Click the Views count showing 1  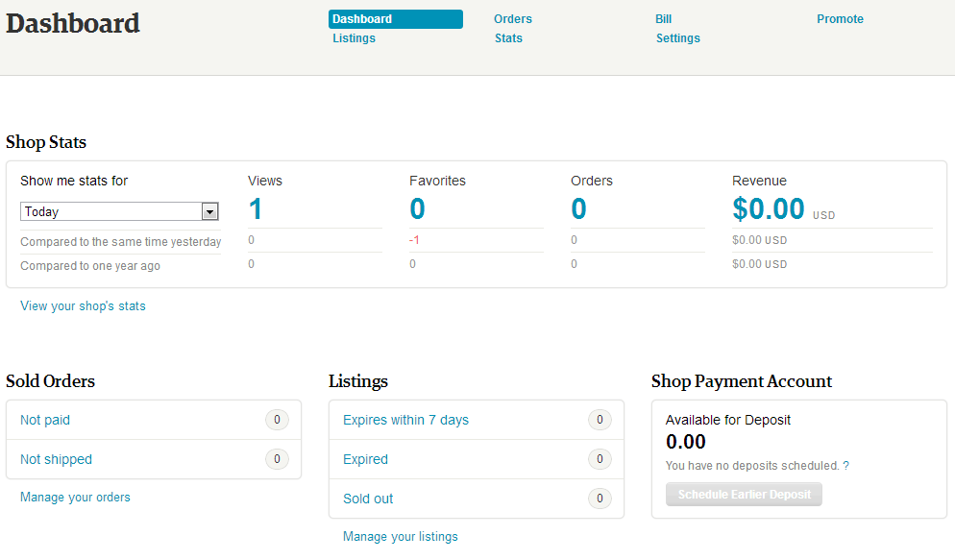coord(253,208)
